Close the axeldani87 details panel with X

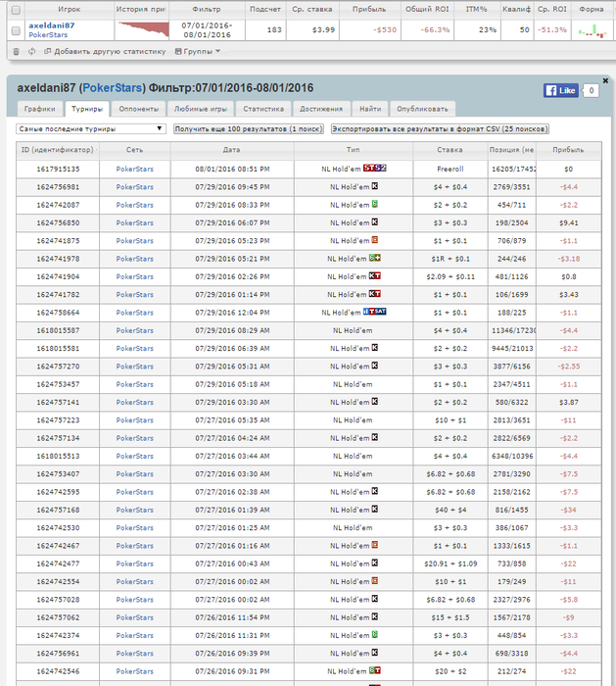coord(605,80)
